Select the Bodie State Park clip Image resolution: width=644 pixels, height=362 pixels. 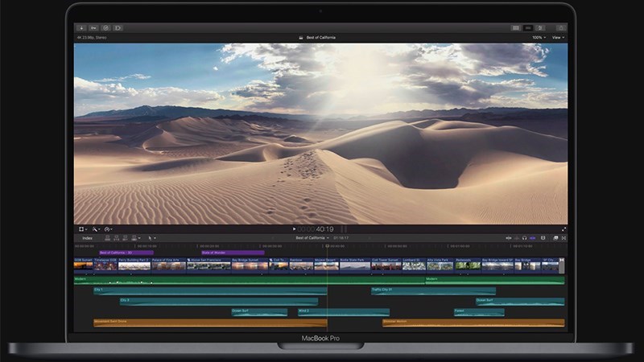pyautogui.click(x=355, y=265)
